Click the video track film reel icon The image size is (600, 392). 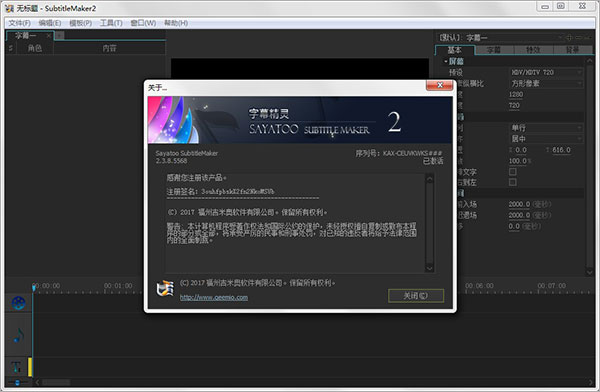(18, 303)
